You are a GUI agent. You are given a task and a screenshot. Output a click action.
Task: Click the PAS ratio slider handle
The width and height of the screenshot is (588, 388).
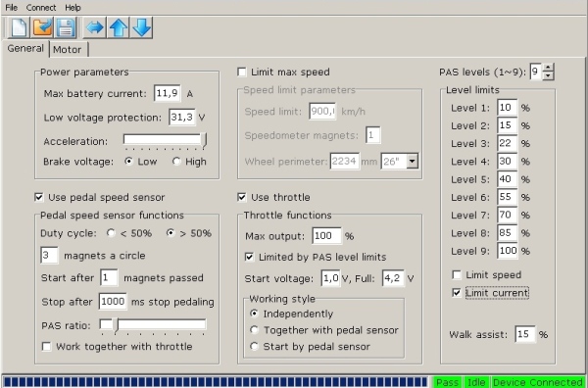pos(116,325)
